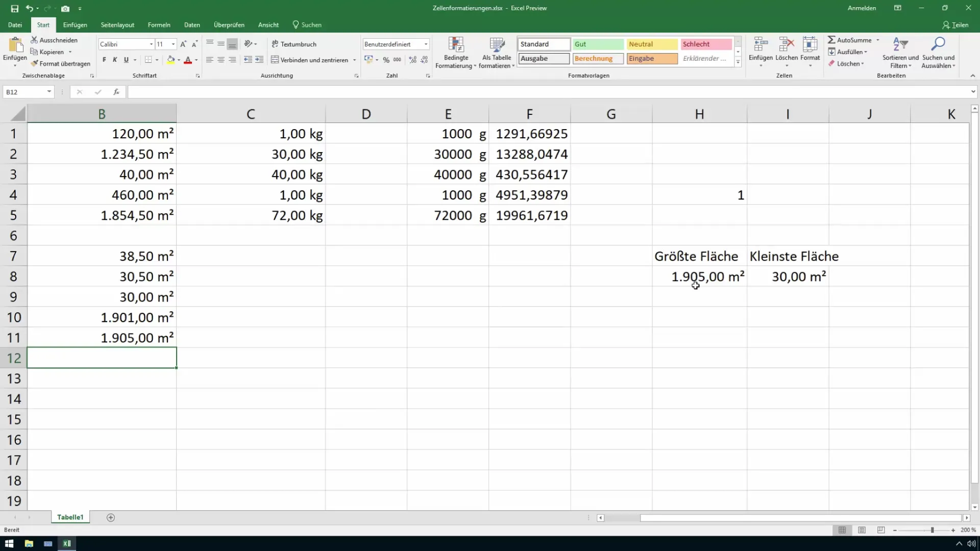This screenshot has width=980, height=551.
Task: Click the Teilen share button
Action: tap(955, 25)
